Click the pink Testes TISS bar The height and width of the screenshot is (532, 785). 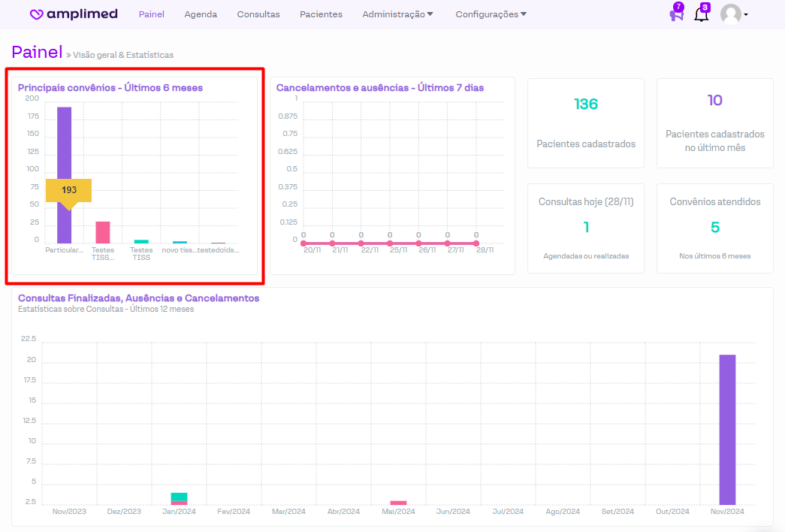[103, 232]
